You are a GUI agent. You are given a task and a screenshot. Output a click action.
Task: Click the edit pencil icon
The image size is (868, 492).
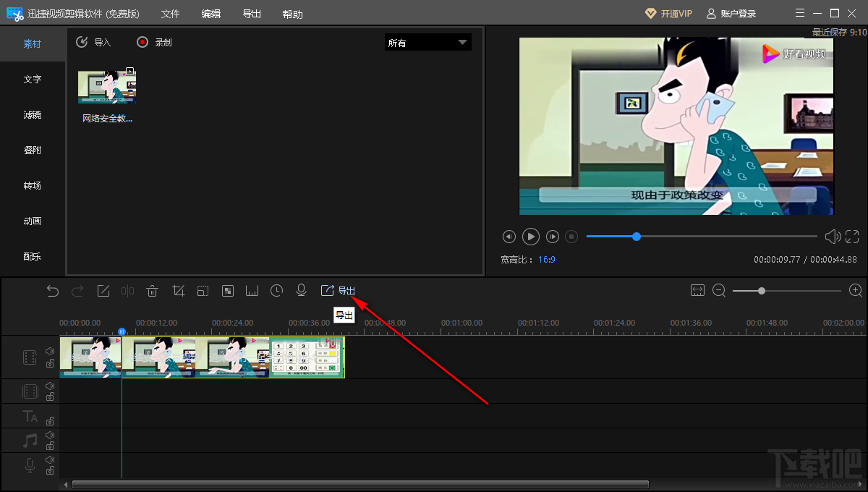[103, 291]
